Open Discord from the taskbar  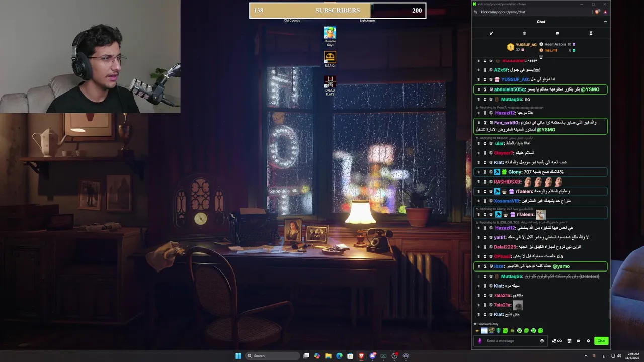click(372, 356)
